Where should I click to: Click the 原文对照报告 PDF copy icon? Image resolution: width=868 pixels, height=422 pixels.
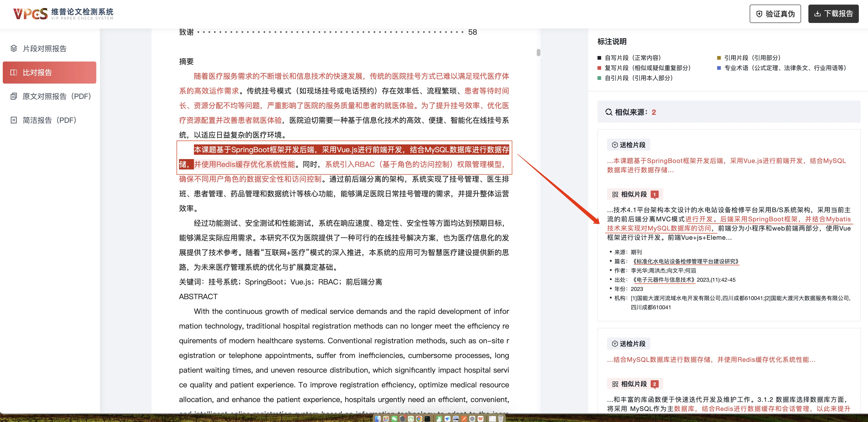pos(14,96)
